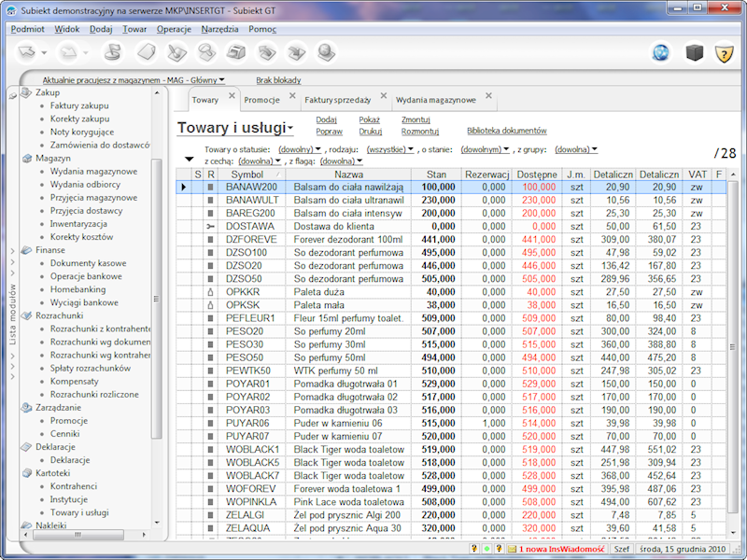747x560 pixels.
Task: Open the back arrow history dropdown
Action: (44, 52)
